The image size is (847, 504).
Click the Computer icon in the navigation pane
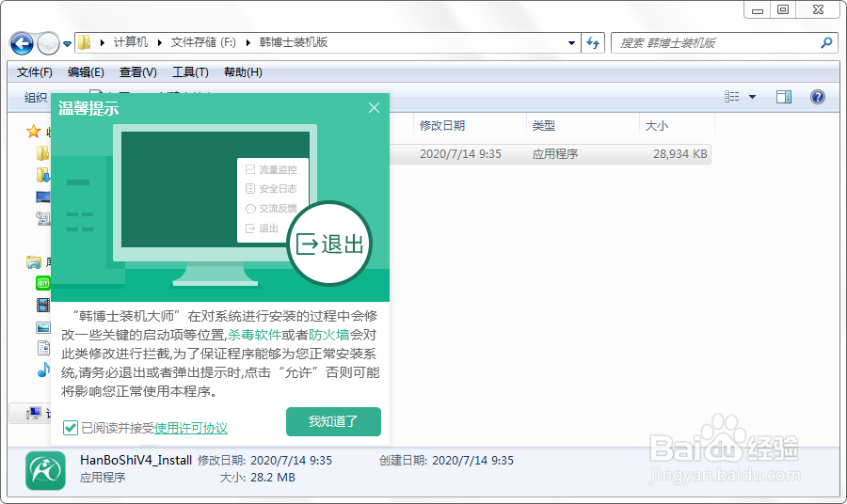(x=34, y=414)
